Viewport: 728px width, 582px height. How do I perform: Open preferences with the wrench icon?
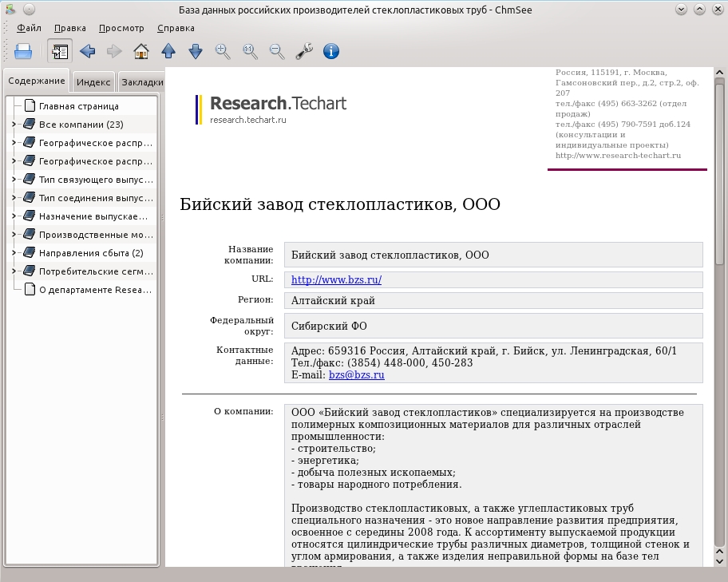pyautogui.click(x=304, y=51)
